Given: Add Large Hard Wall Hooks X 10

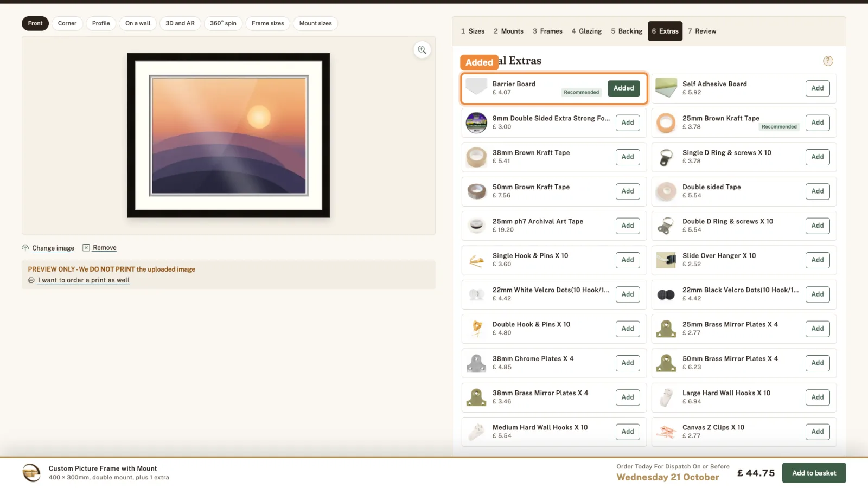Looking at the screenshot, I should point(818,397).
